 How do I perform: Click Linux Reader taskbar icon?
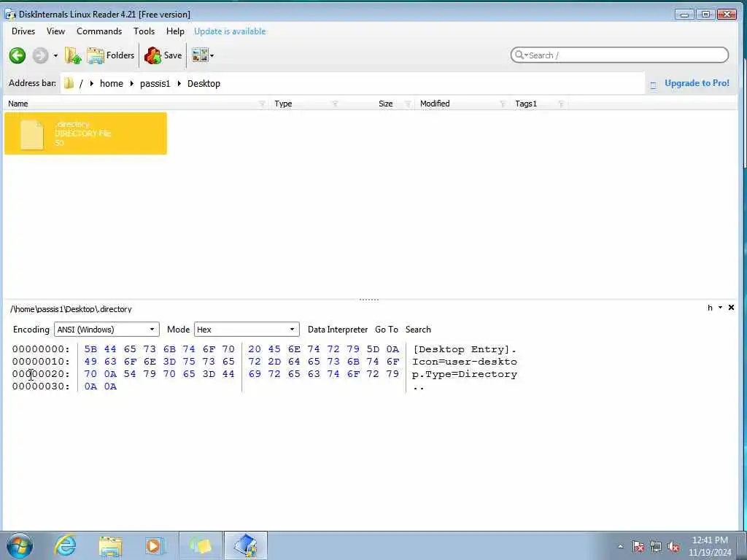pos(246,545)
